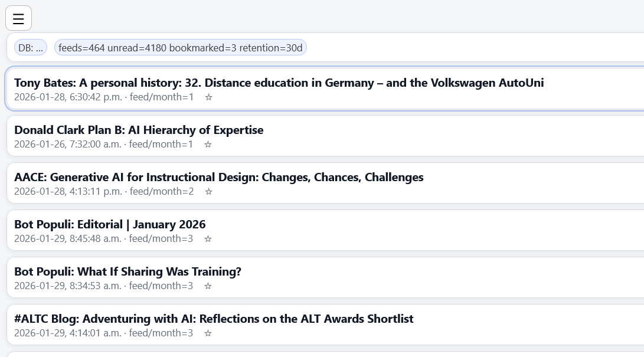Image resolution: width=644 pixels, height=357 pixels.
Task: Open the hamburger menu
Action: click(x=18, y=18)
